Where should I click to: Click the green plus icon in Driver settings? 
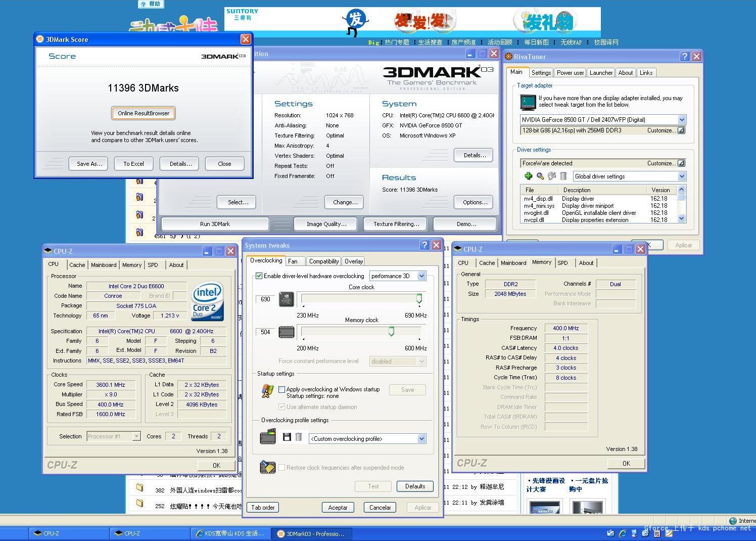[x=528, y=176]
